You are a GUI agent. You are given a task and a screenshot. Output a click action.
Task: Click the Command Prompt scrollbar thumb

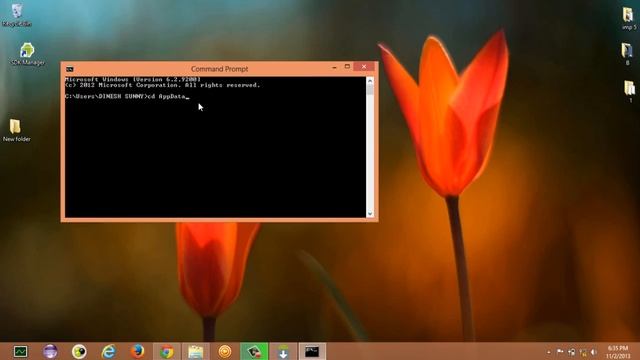(370, 90)
